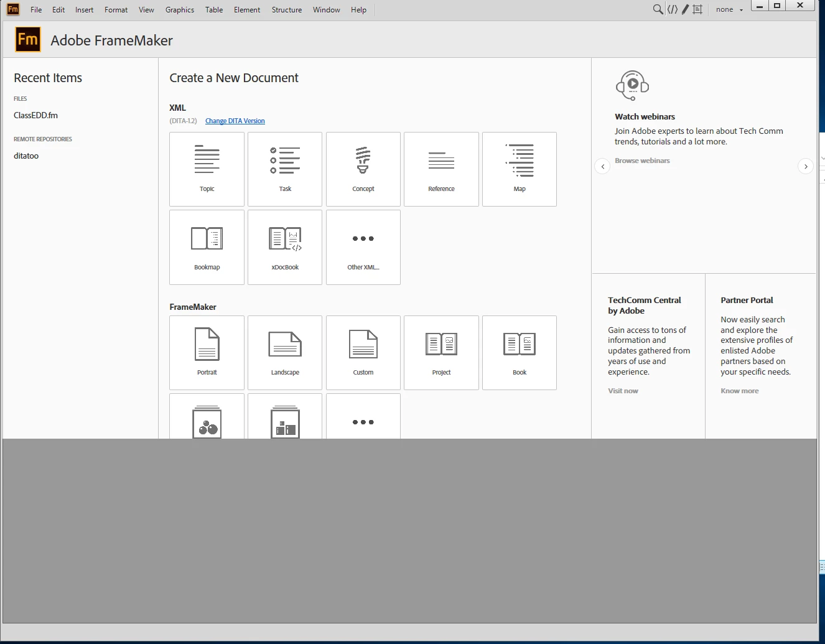Open the template tile with three spheres
825x644 pixels.
pos(207,416)
